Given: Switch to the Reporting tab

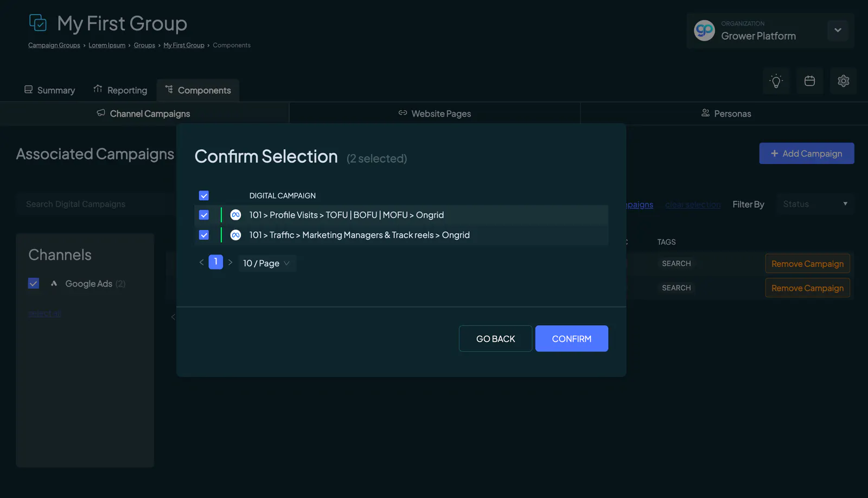Looking at the screenshot, I should click(x=120, y=90).
